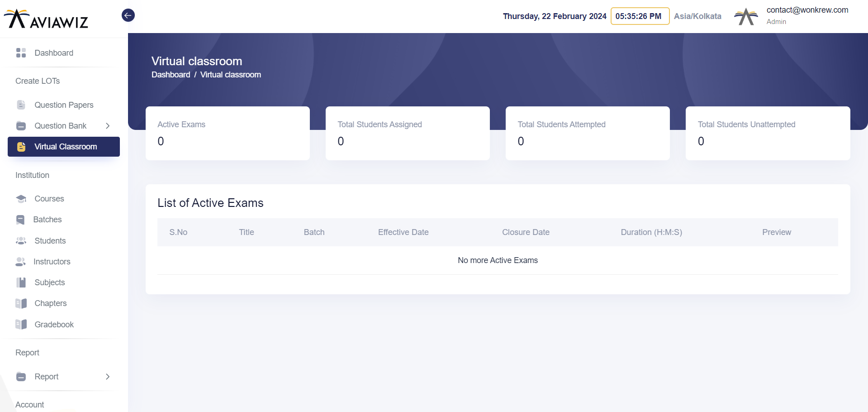Click the Institution section label

(32, 175)
